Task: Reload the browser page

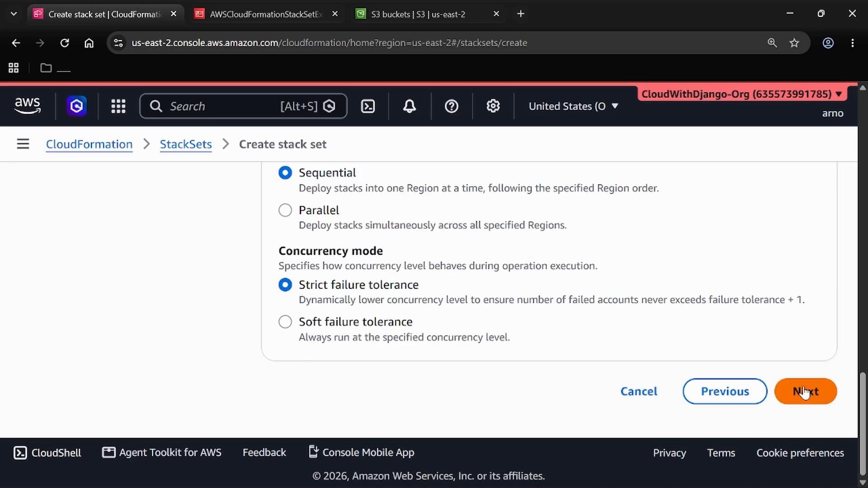Action: tap(65, 43)
